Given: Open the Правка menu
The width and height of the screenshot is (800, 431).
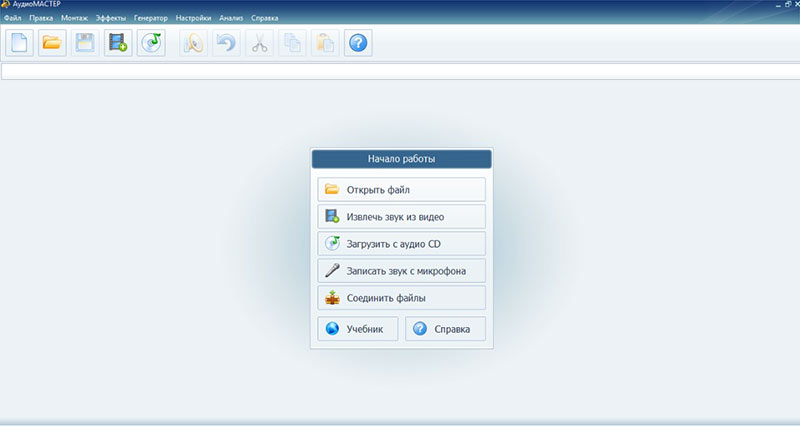Looking at the screenshot, I should pos(41,18).
